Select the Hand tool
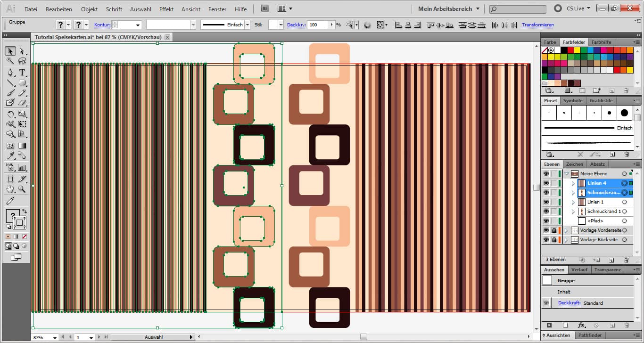The height and width of the screenshot is (343, 644). [x=10, y=189]
